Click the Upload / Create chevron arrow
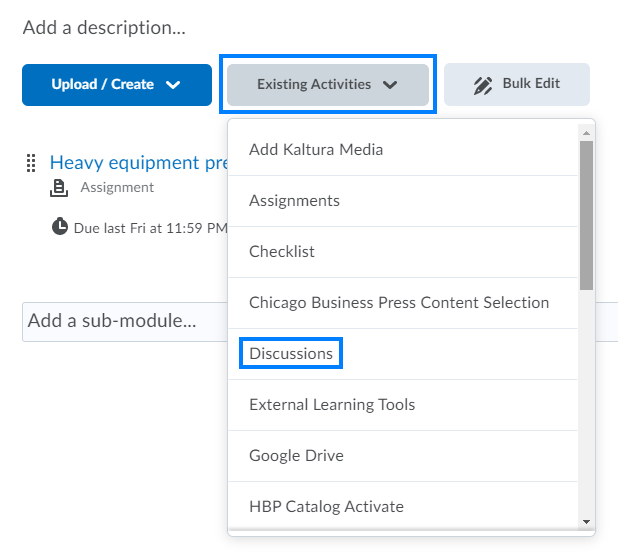Image resolution: width=618 pixels, height=553 pixels. pyautogui.click(x=173, y=85)
